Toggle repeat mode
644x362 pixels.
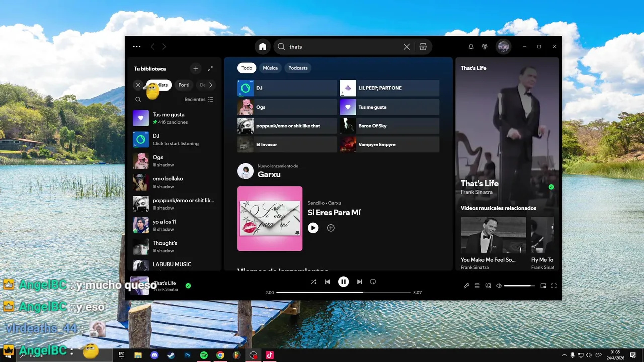point(373,282)
